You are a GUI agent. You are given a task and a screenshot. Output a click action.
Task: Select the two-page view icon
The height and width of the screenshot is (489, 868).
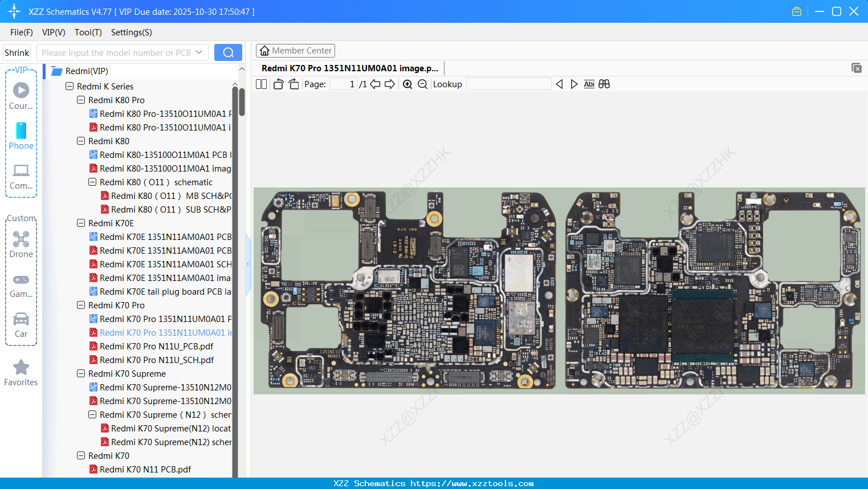(x=261, y=84)
